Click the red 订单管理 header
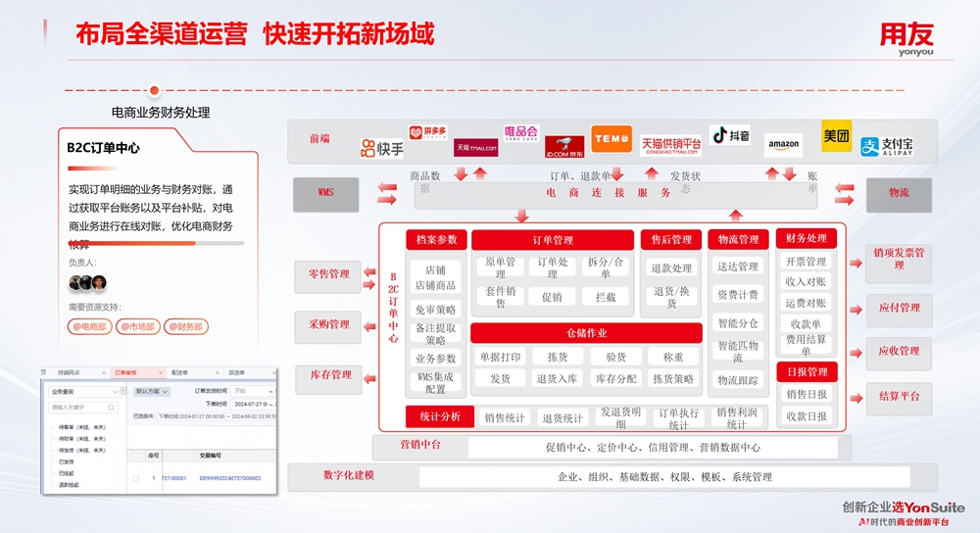 553,240
